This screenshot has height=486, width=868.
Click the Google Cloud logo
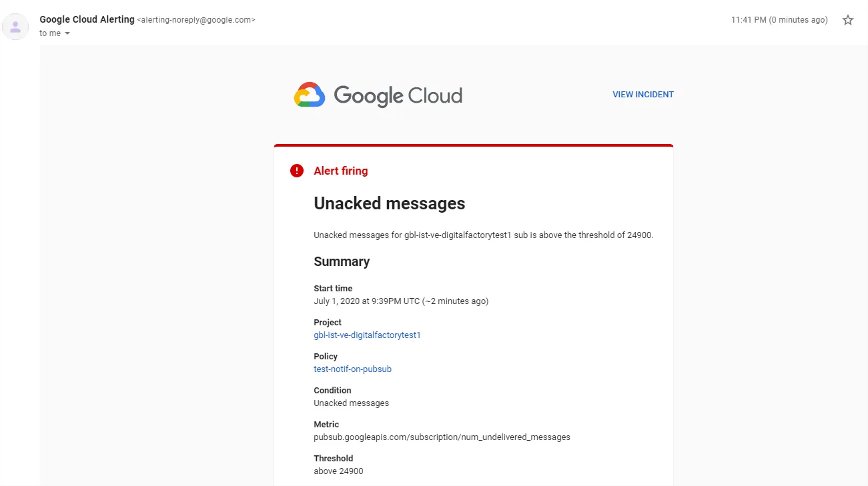[x=378, y=95]
